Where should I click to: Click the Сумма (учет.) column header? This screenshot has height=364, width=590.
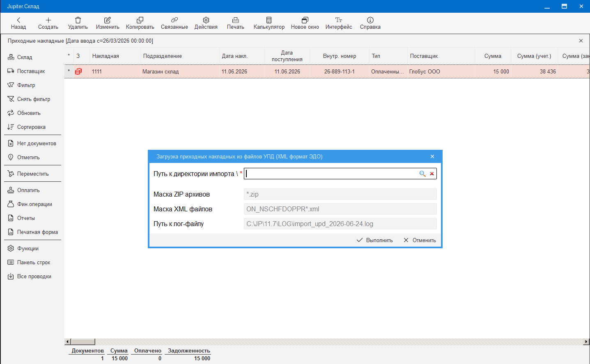(534, 56)
